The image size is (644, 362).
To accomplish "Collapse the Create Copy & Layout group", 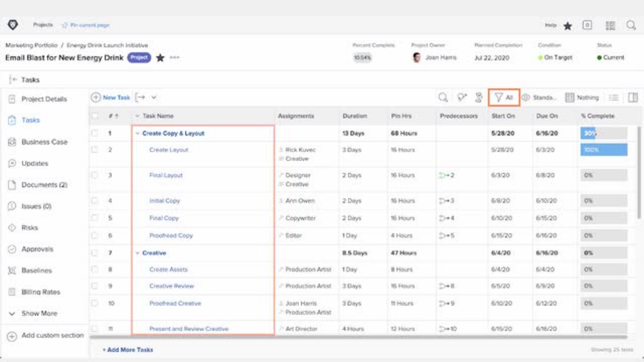I will (x=137, y=133).
